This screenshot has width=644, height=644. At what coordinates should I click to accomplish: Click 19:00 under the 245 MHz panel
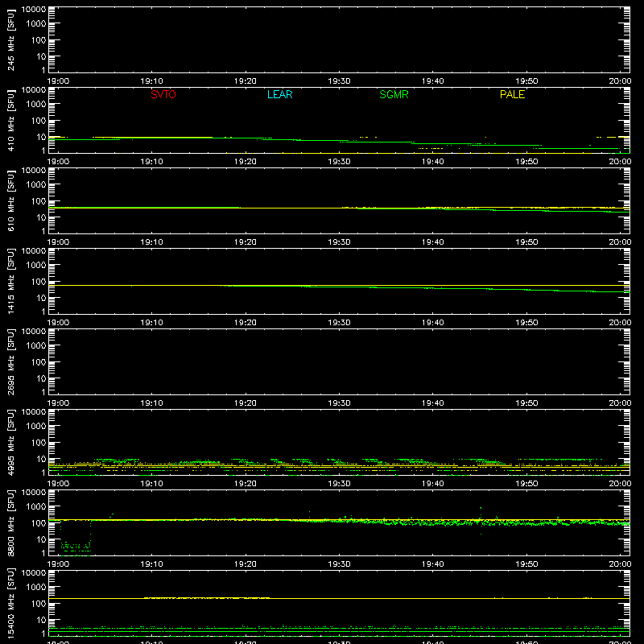(58, 81)
